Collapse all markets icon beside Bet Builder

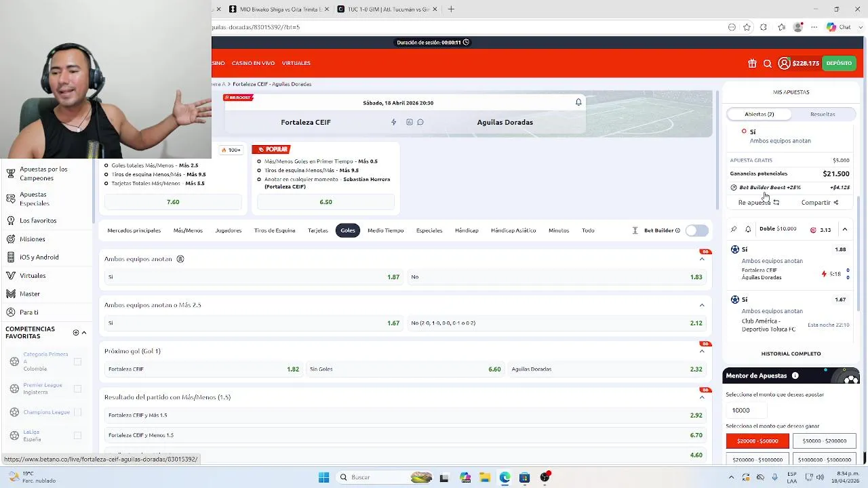click(635, 230)
